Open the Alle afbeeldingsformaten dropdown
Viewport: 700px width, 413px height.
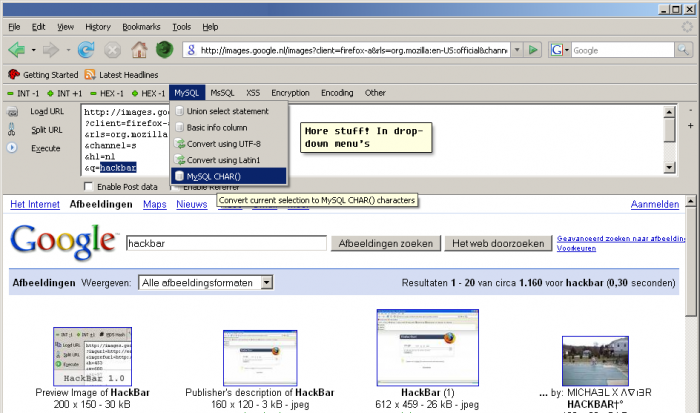pos(206,283)
